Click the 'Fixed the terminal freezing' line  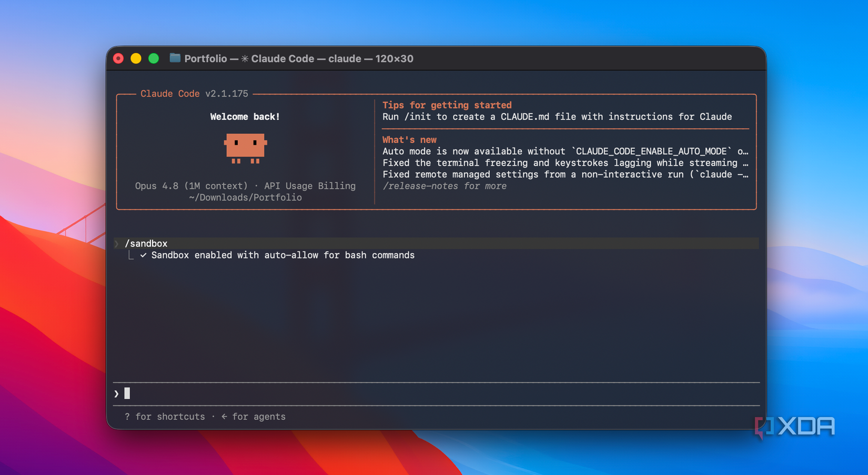click(x=566, y=163)
